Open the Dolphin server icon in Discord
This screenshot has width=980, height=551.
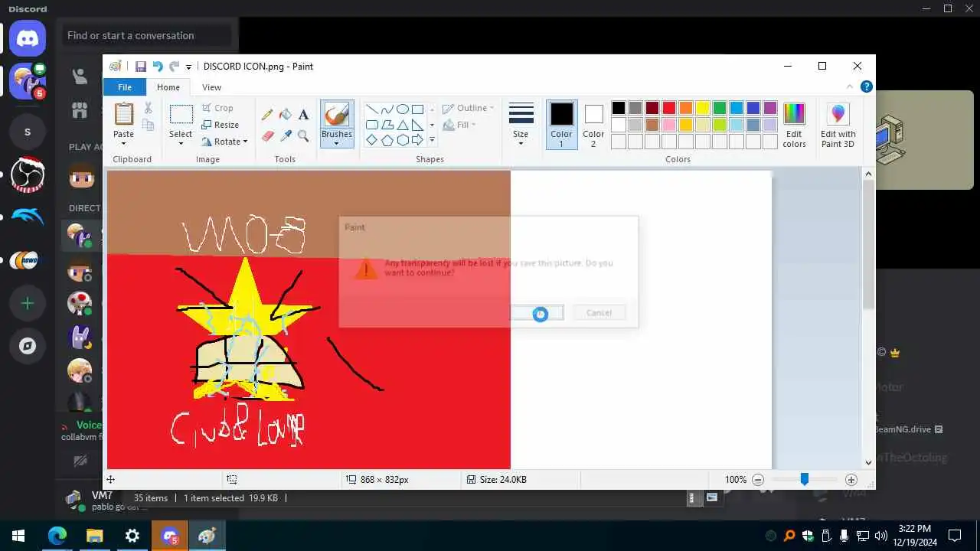point(28,217)
